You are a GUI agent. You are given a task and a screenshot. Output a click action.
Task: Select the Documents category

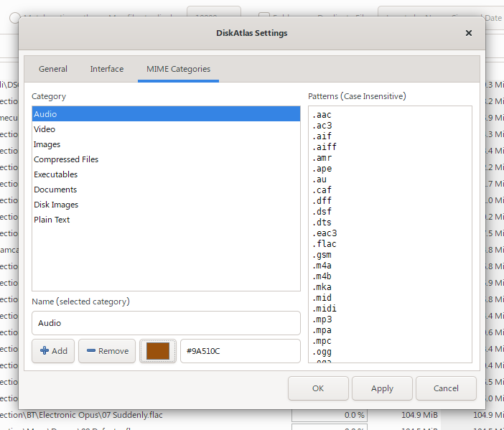point(166,190)
